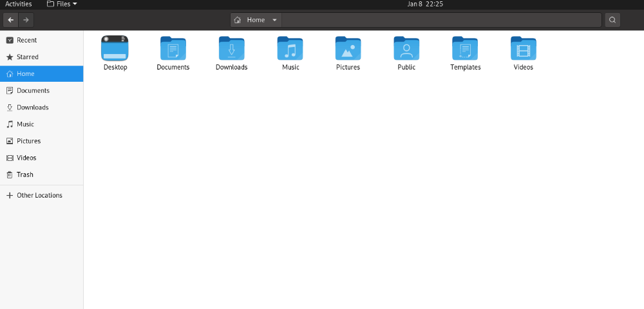Select the Public folder name label
The width and height of the screenshot is (644, 309).
coord(406,68)
